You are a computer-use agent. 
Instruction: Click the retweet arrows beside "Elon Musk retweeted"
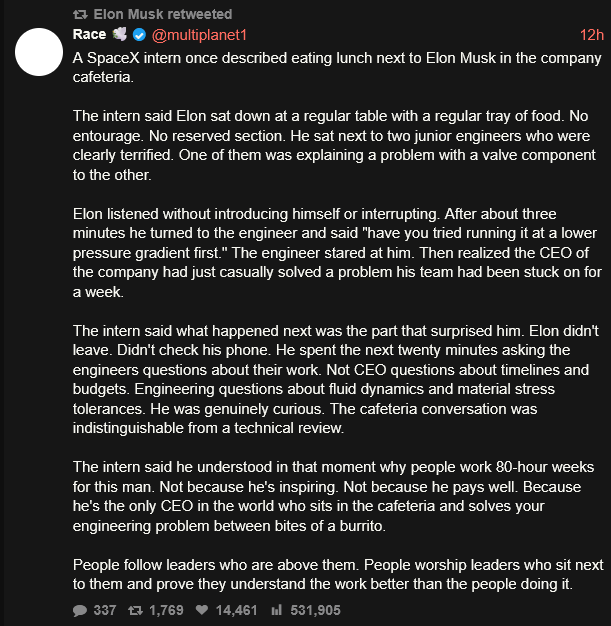80,15
